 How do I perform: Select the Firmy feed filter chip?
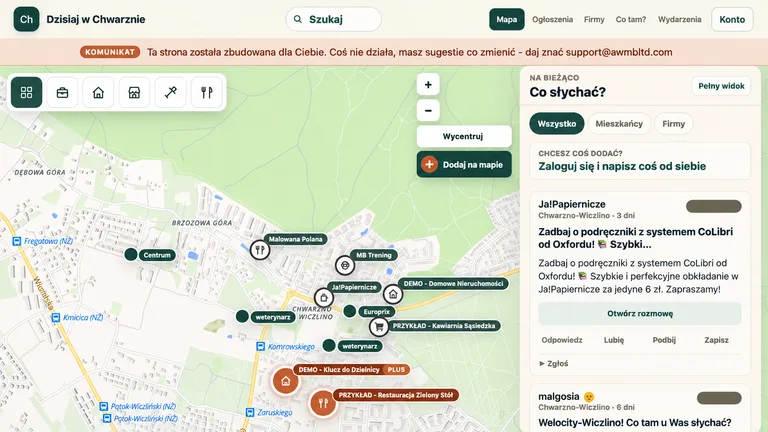(673, 123)
